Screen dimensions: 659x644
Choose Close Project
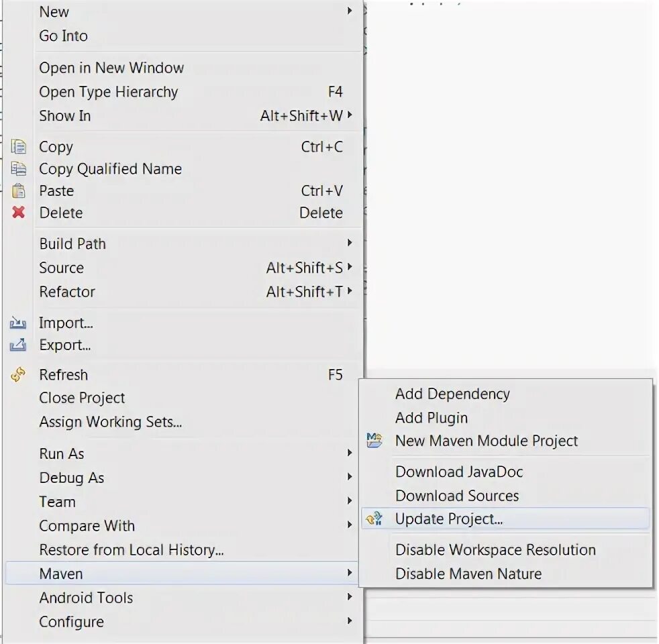[82, 398]
